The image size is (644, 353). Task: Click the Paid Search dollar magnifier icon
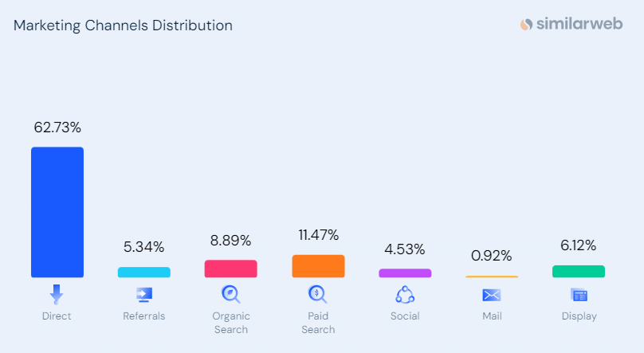pos(318,294)
